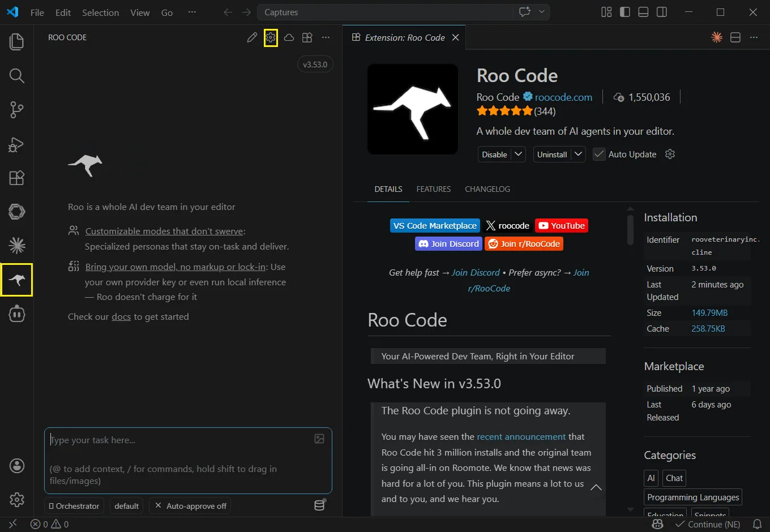Screen dimensions: 770x532
Task: Open the View menu
Action: pyautogui.click(x=140, y=12)
